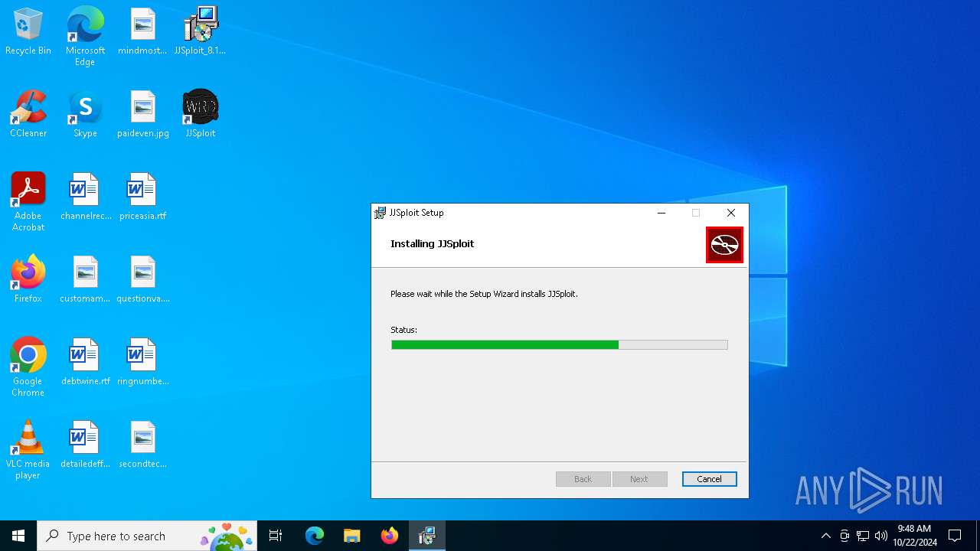980x551 pixels.
Task: Show hidden system tray icons
Action: (825, 536)
